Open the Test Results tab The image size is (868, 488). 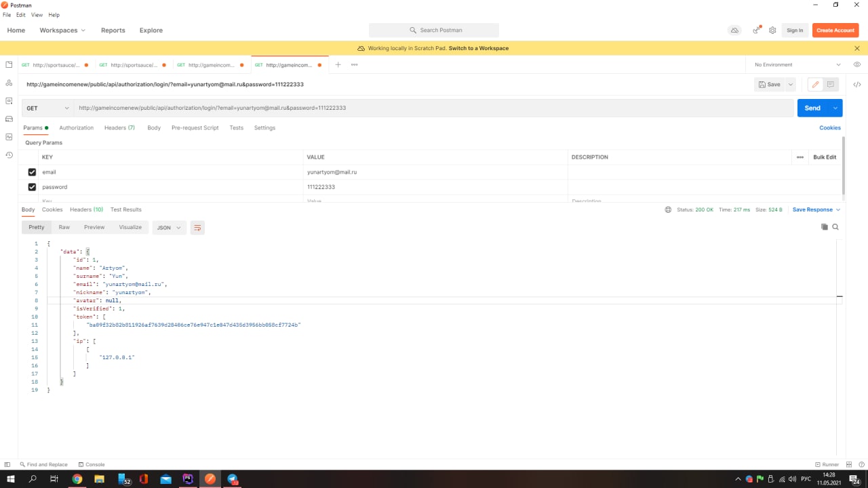pyautogui.click(x=126, y=209)
